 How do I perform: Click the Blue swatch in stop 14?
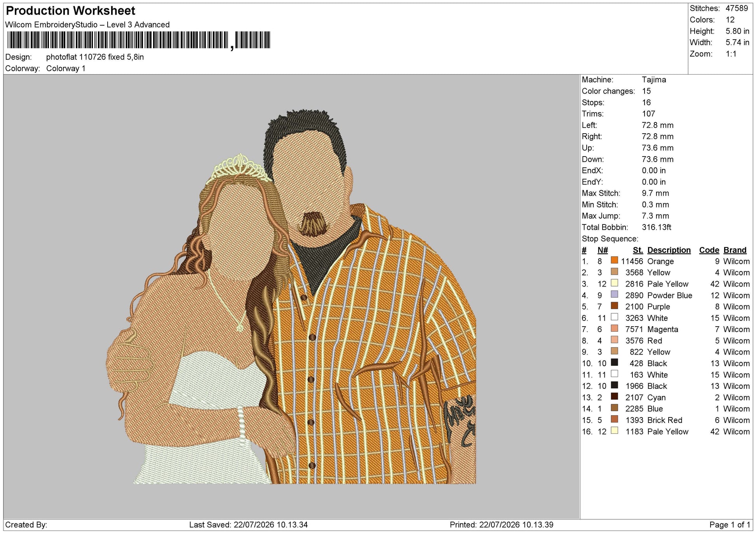click(x=614, y=408)
